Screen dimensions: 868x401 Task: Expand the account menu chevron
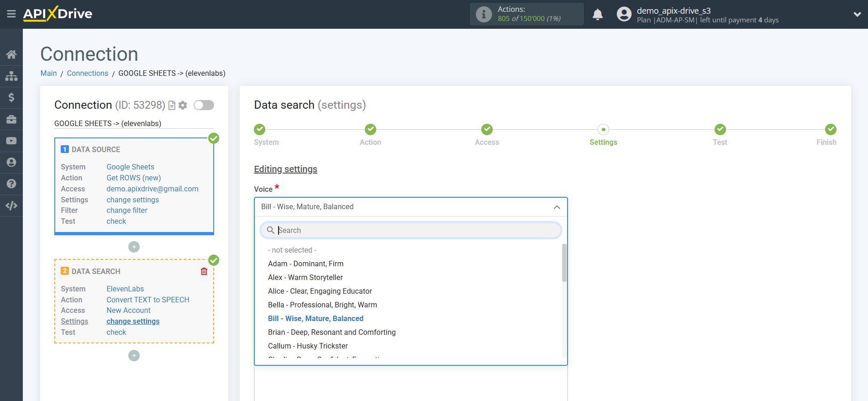click(857, 15)
